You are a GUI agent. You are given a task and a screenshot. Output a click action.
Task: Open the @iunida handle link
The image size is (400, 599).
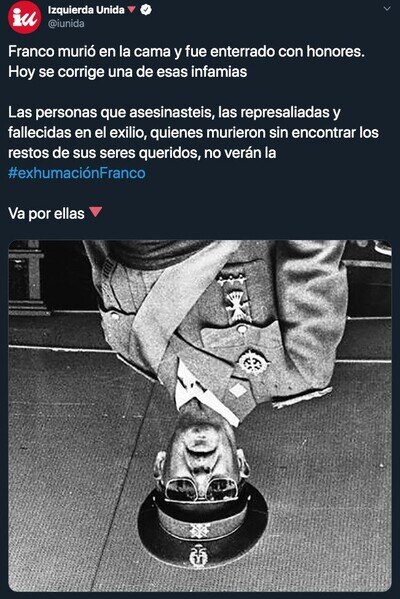tap(66, 24)
